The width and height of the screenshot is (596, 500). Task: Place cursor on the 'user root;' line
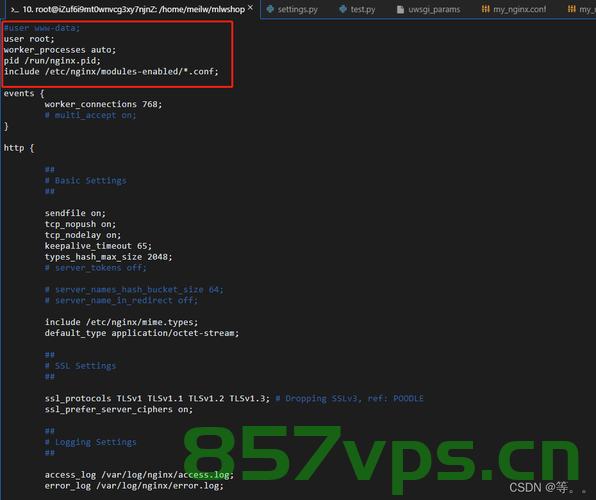coord(29,39)
